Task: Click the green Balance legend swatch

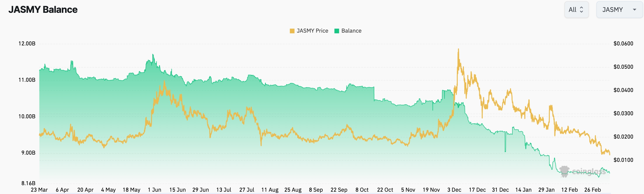Action: click(336, 31)
